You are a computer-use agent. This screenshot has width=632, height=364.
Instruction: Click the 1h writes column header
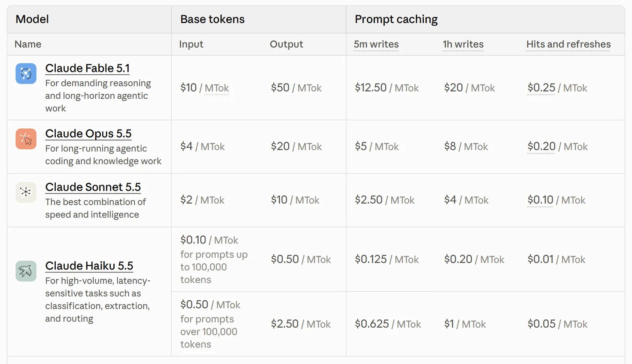[x=463, y=44]
